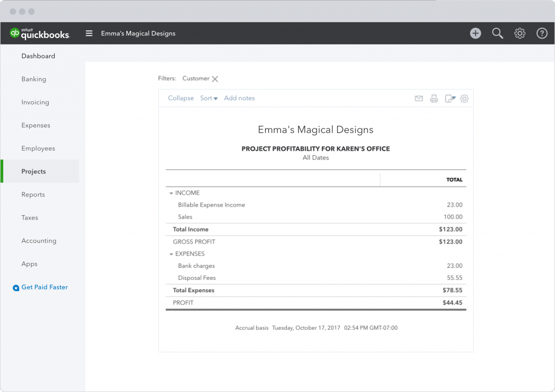This screenshot has width=555, height=392.
Task: Open the report export dropdown
Action: pos(450,99)
